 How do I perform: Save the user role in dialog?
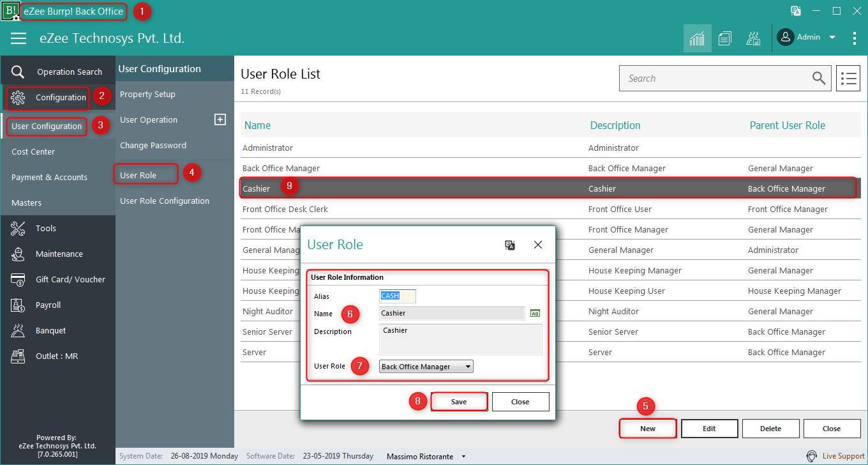459,402
